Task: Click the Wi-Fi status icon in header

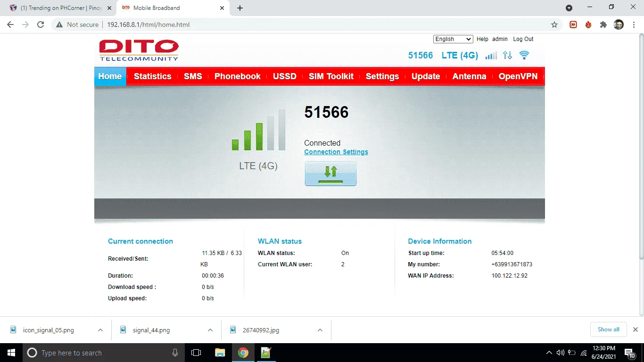Action: point(524,55)
